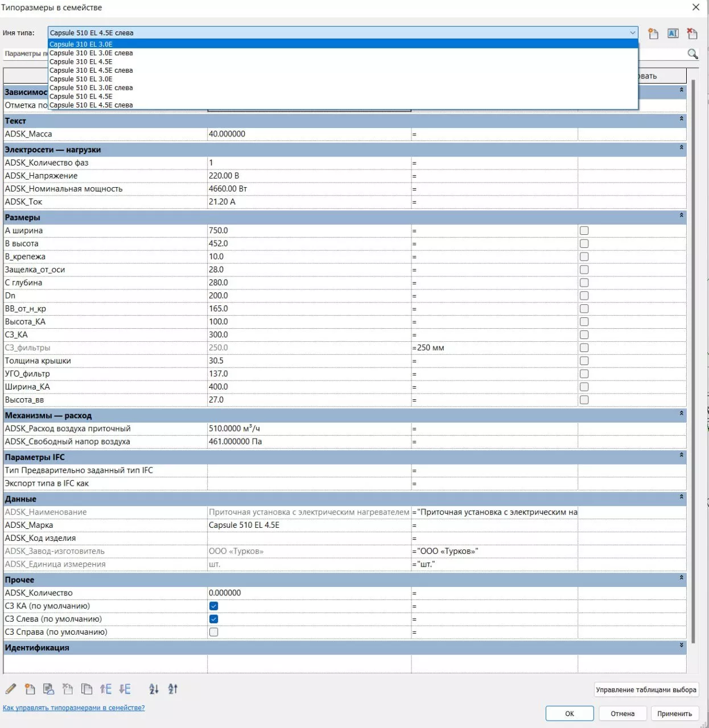
Task: Enable the СЗ Справа (по умолчанию) checkbox
Action: (x=214, y=632)
